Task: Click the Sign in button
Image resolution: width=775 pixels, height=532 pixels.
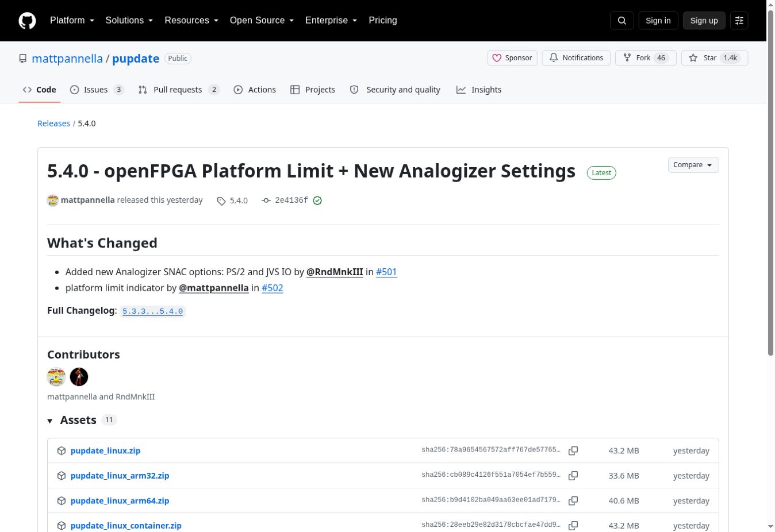Action: (x=658, y=21)
